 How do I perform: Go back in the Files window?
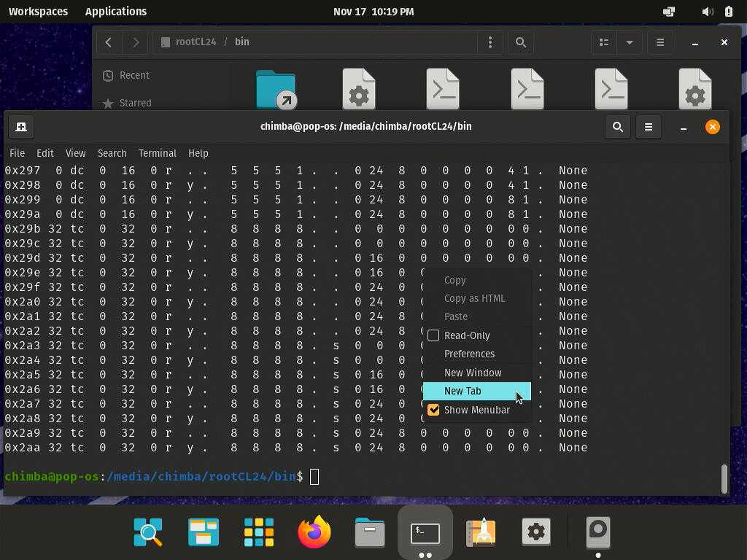point(109,42)
